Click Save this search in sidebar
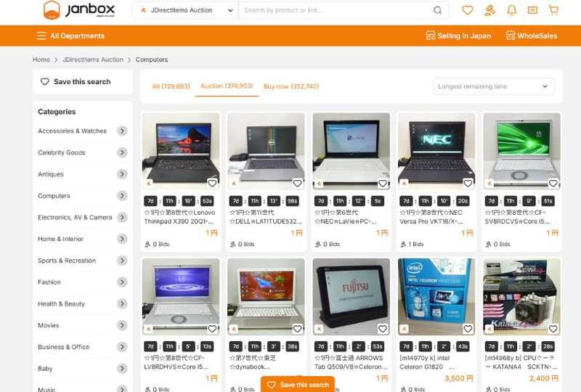This screenshot has width=581, height=392. tap(76, 81)
